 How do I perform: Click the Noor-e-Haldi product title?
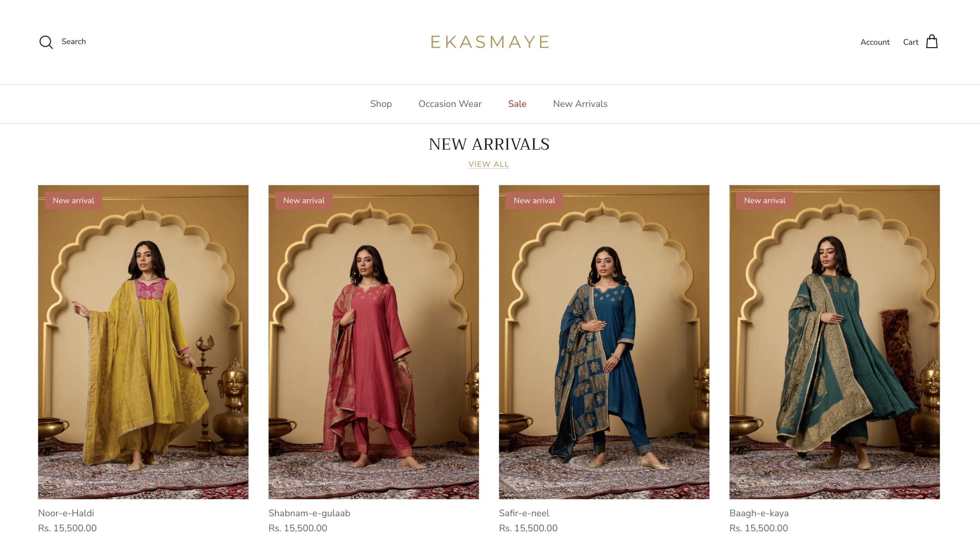click(66, 513)
